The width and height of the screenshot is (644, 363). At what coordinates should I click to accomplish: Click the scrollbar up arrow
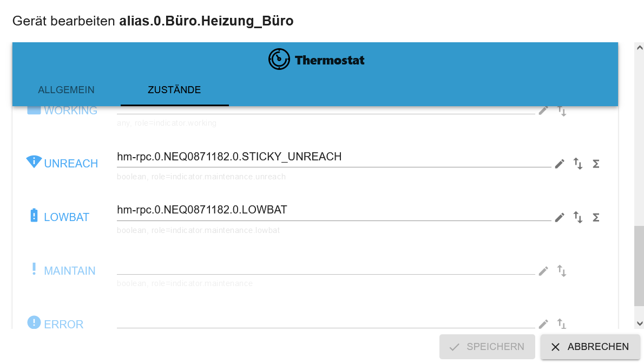coord(639,48)
